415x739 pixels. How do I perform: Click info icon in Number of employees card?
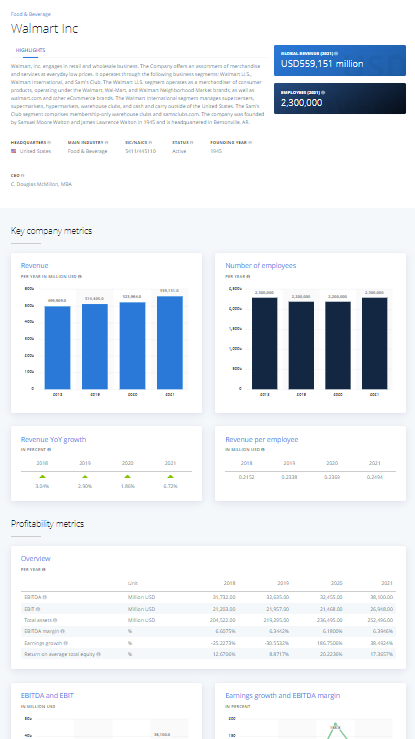tap(248, 277)
